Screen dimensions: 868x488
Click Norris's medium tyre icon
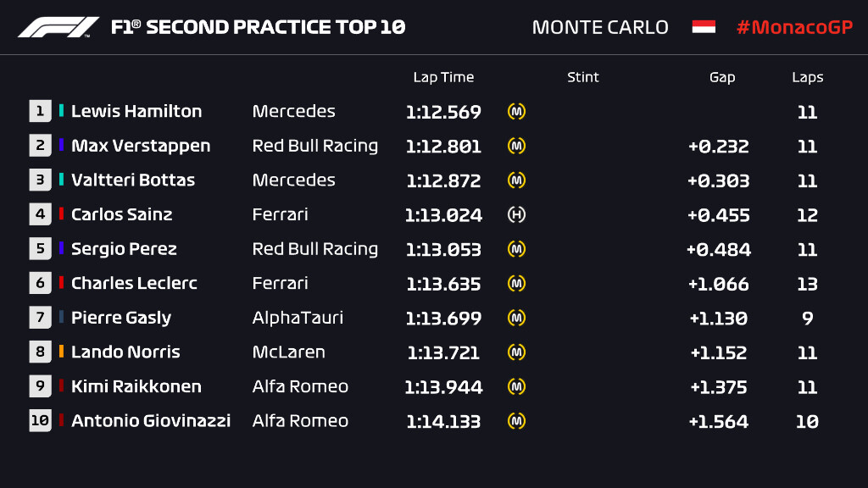(516, 352)
